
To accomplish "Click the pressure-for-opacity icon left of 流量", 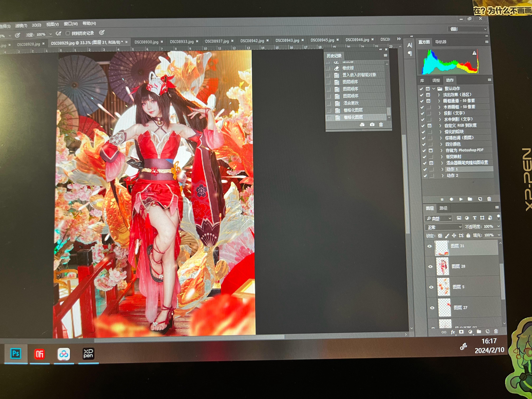I will [18, 35].
